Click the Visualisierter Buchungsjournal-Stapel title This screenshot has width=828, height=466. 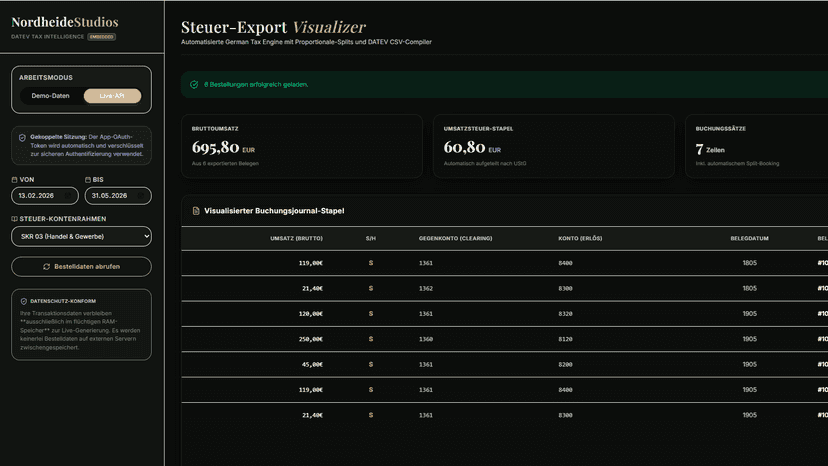point(274,211)
